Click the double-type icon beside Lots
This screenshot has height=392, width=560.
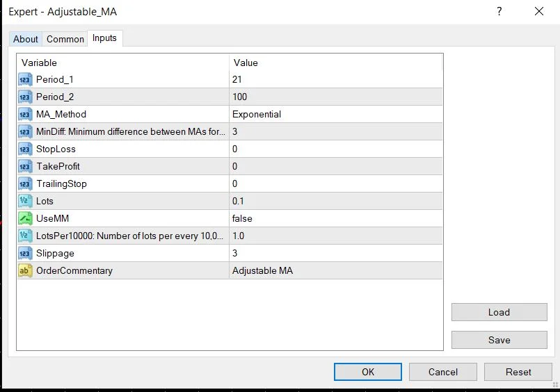[25, 202]
